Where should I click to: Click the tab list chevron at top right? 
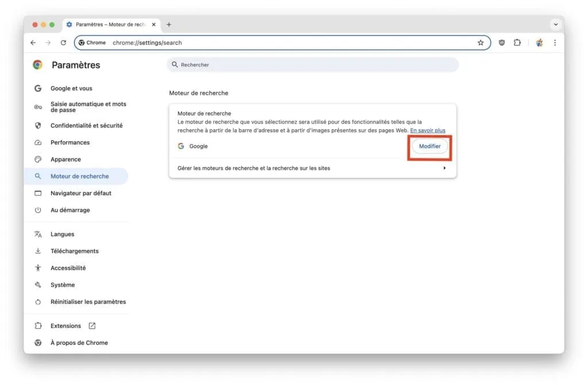[x=555, y=24]
